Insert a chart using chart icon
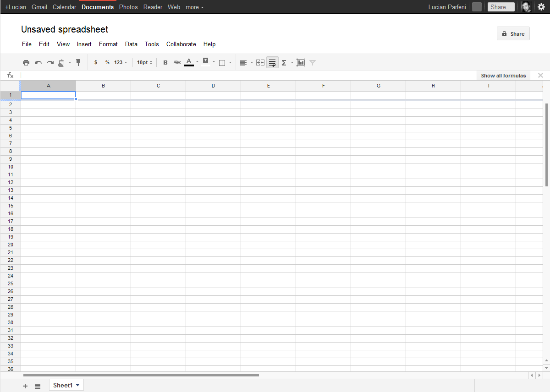 [301, 63]
